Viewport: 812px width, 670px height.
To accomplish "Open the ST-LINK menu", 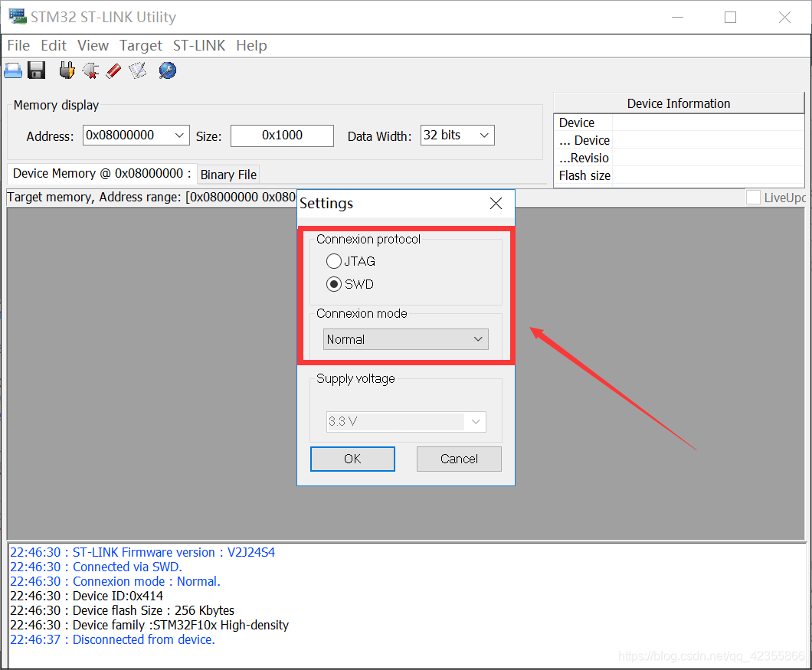I will click(199, 46).
